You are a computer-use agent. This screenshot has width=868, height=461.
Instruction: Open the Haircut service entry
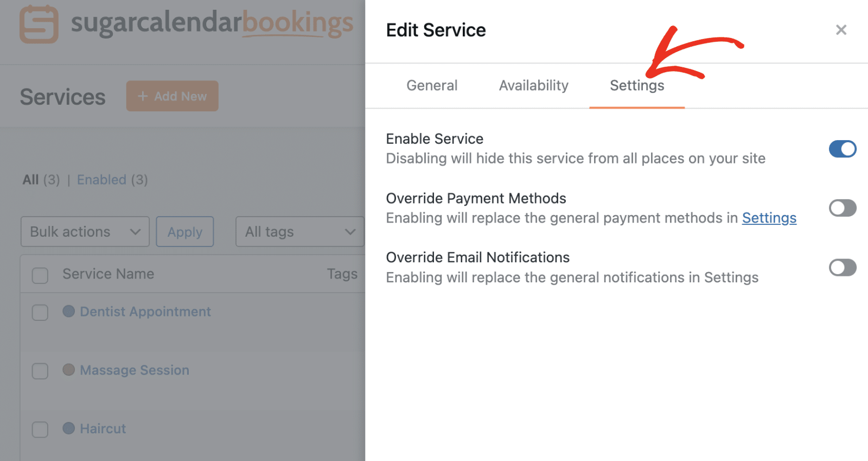click(x=103, y=428)
